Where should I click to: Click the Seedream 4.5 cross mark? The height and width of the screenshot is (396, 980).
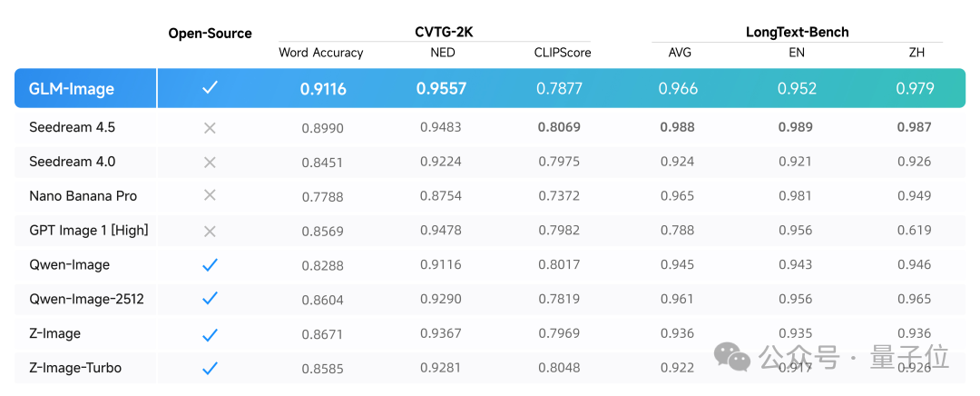210,128
